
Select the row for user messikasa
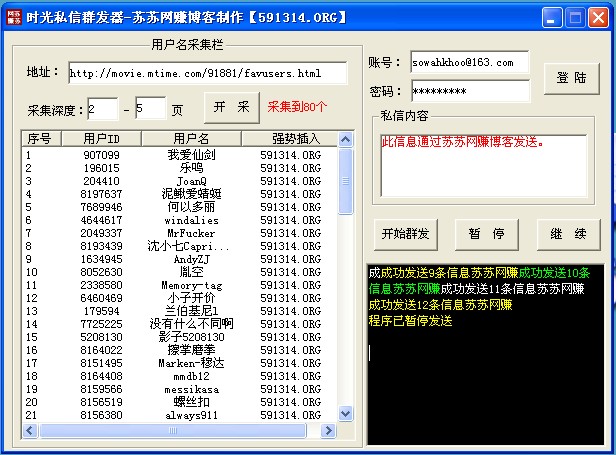tap(180, 389)
